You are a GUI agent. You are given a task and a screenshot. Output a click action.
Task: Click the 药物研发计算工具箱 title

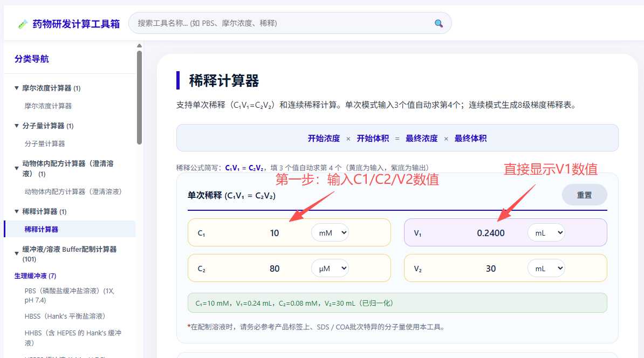click(76, 24)
